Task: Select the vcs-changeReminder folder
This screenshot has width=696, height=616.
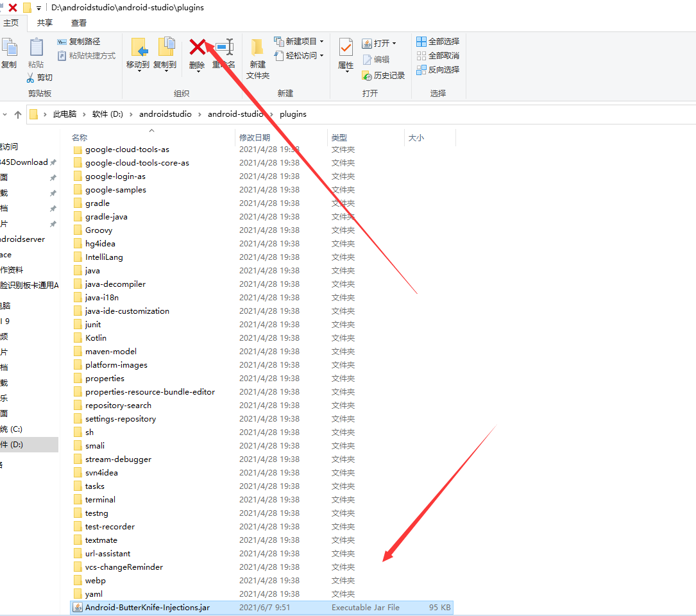Action: [124, 567]
